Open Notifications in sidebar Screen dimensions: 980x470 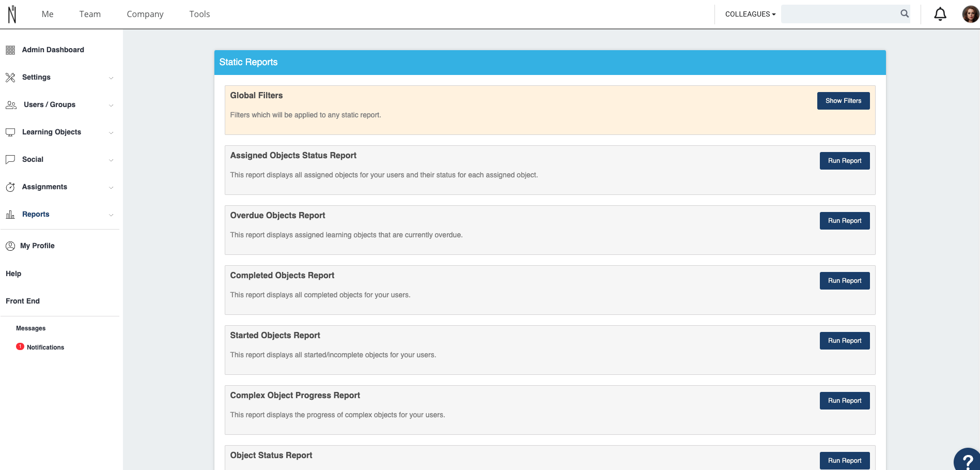click(45, 347)
